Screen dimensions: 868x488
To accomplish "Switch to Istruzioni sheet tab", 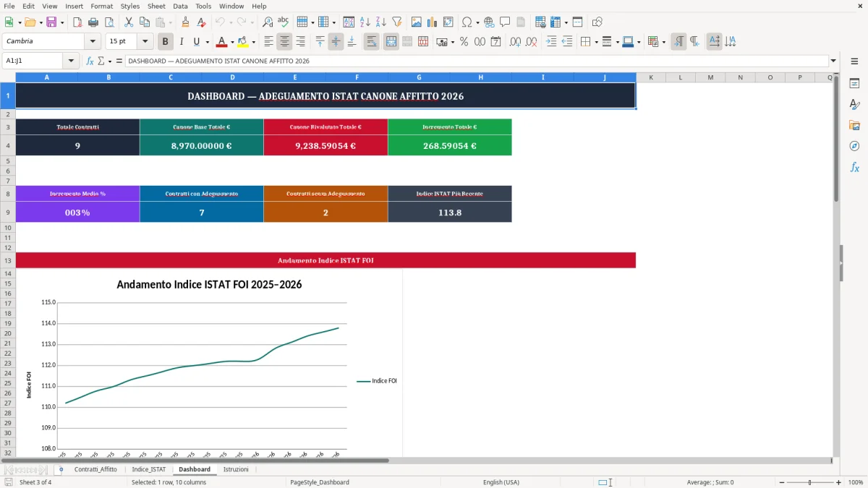I will pyautogui.click(x=236, y=469).
